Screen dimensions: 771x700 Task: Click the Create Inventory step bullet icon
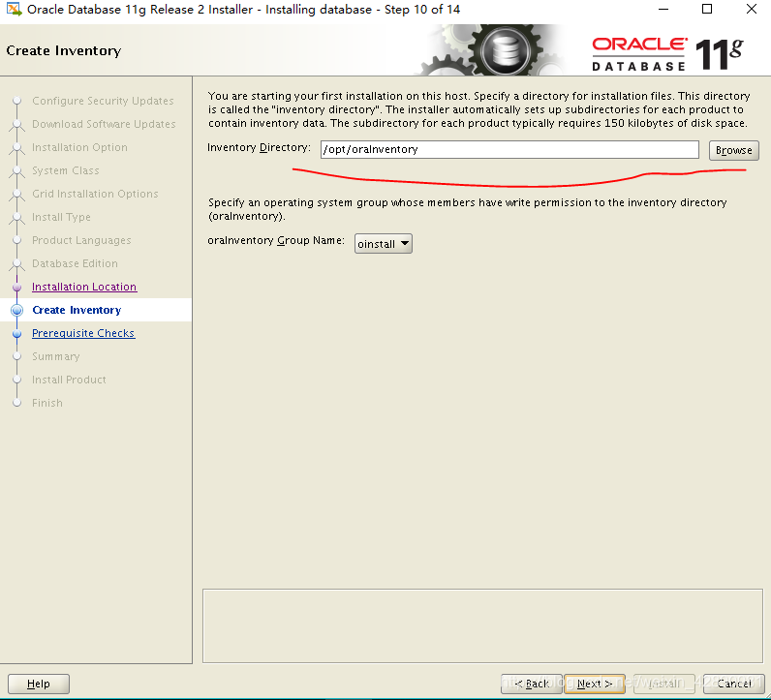17,310
